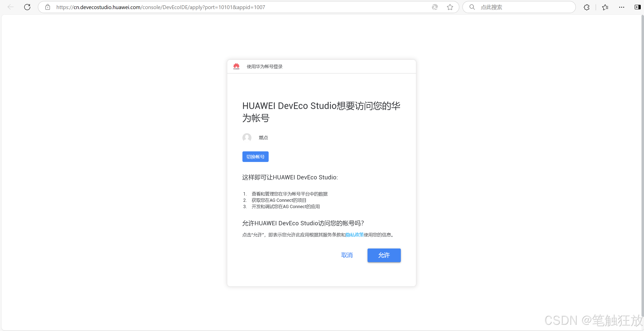Click the user avatar next to 燃点
Screen dimensions: 644x331
247,137
